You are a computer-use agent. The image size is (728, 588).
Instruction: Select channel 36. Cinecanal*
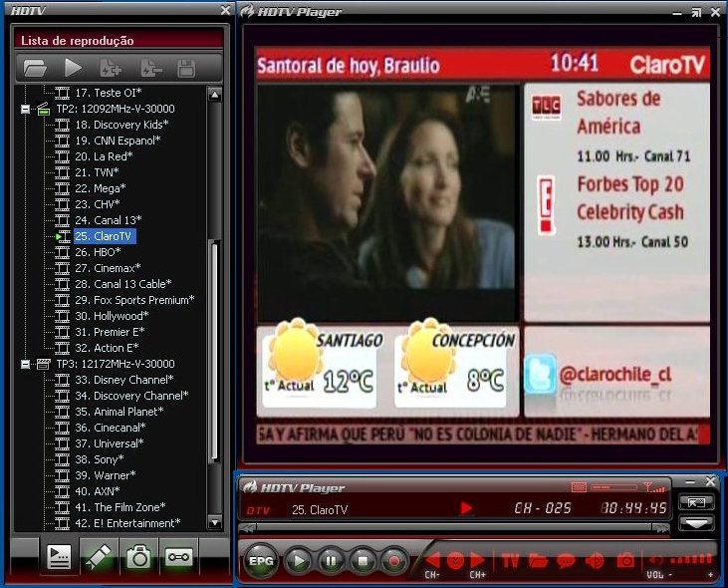click(x=110, y=428)
